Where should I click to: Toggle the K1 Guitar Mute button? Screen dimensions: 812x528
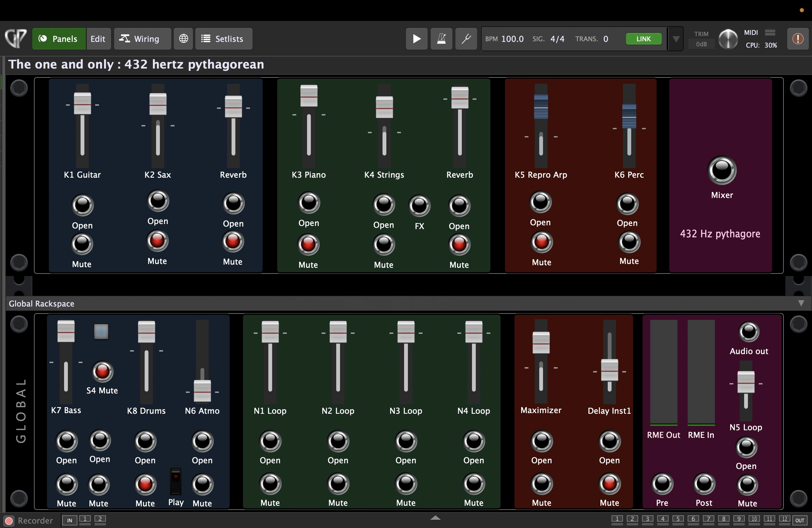82,244
